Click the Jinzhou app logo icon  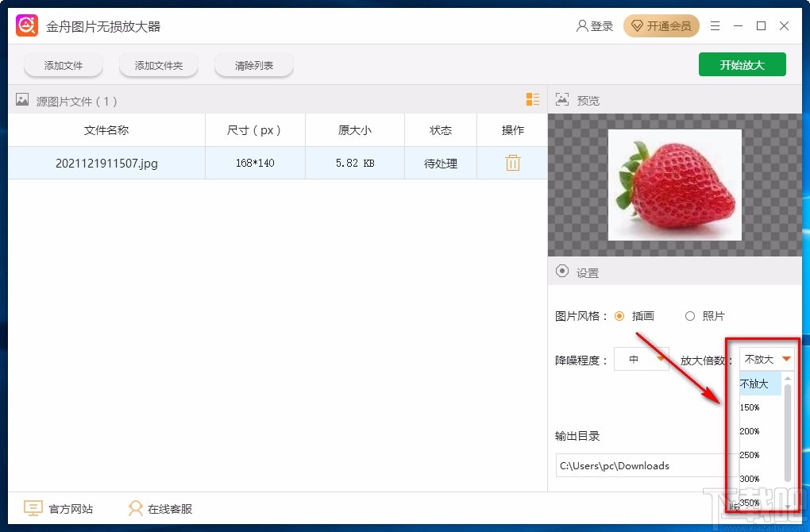26,25
